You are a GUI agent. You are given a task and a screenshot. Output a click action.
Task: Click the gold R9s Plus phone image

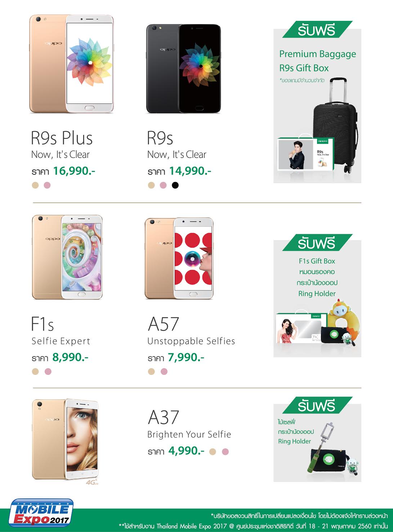(x=71, y=64)
